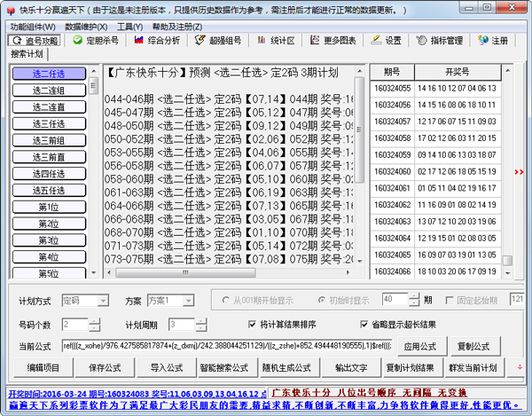Image resolution: width=532 pixels, height=416 pixels.
Task: Click the red double-arrow expand icon beside results table
Action: 519,172
